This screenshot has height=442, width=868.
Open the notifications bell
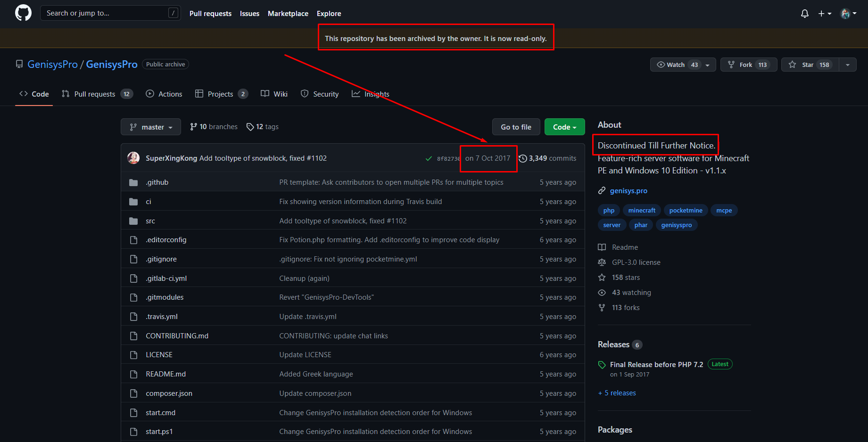click(804, 14)
